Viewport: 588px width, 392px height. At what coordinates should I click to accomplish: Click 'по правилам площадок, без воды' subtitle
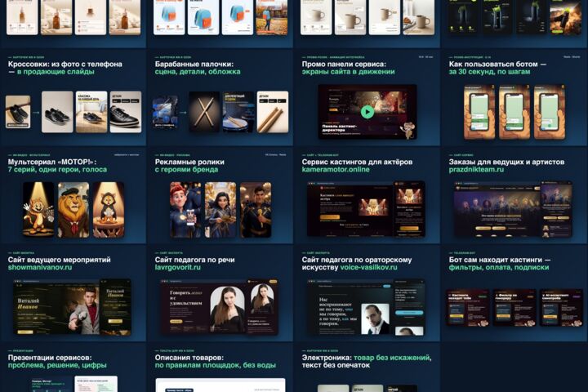[x=216, y=365]
